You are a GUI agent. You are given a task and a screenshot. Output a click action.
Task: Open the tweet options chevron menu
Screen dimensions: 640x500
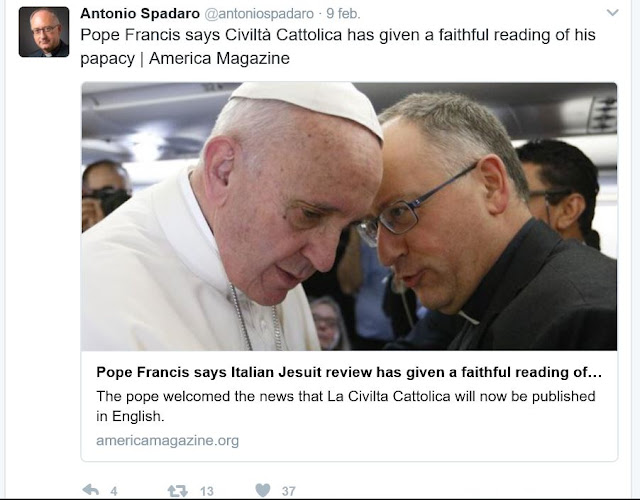(612, 13)
